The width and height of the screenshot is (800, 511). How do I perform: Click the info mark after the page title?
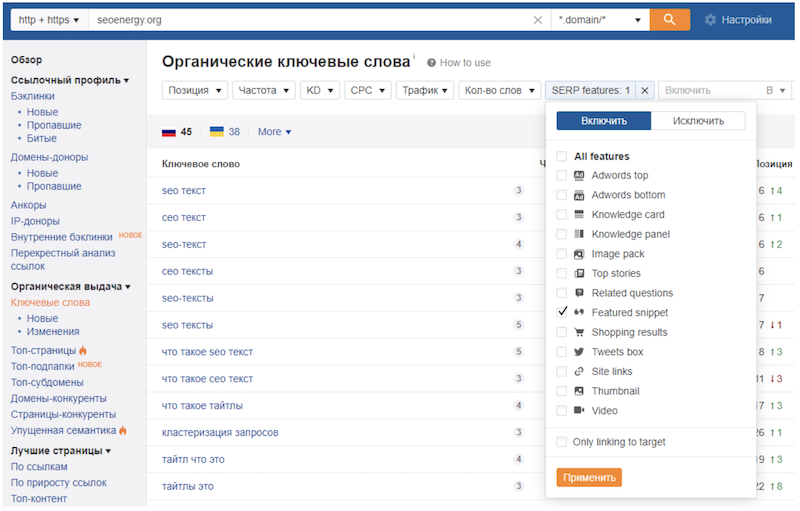tap(414, 56)
